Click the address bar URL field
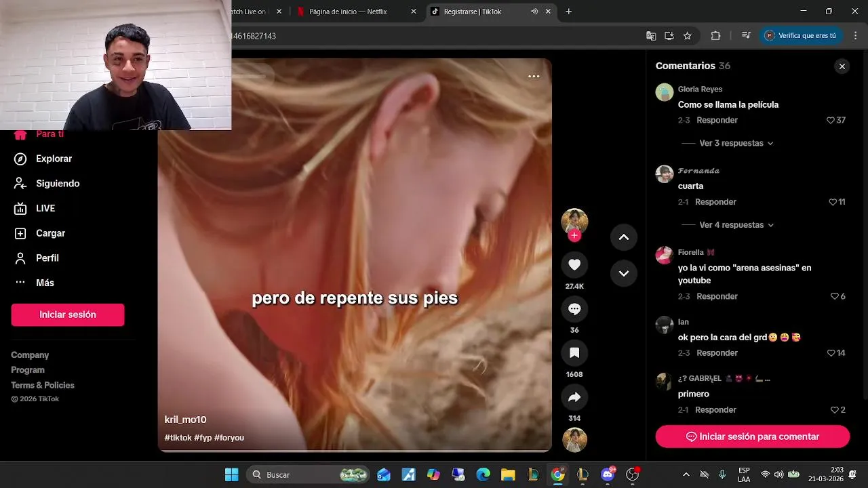 click(434, 36)
